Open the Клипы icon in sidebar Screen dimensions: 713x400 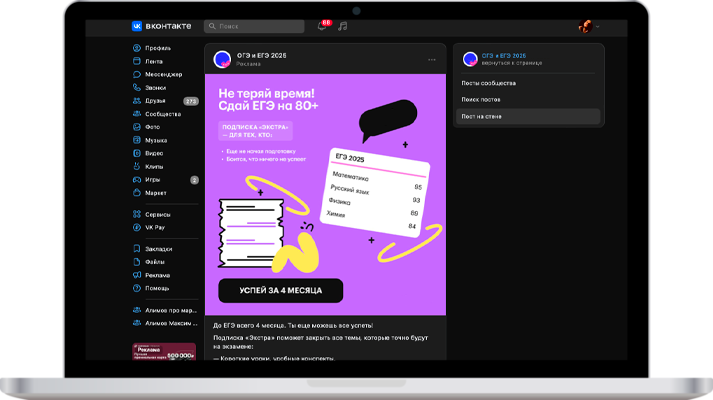(136, 166)
